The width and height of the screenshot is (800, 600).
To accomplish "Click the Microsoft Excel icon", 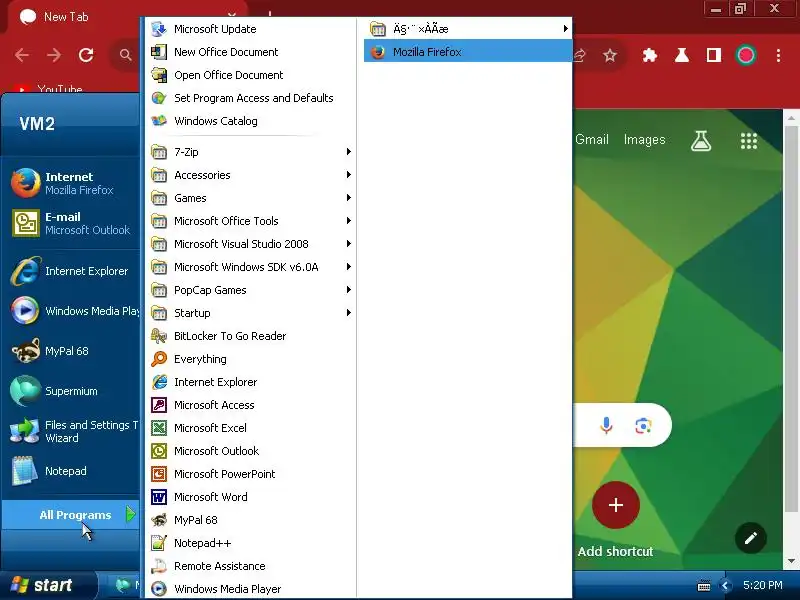I will (159, 428).
